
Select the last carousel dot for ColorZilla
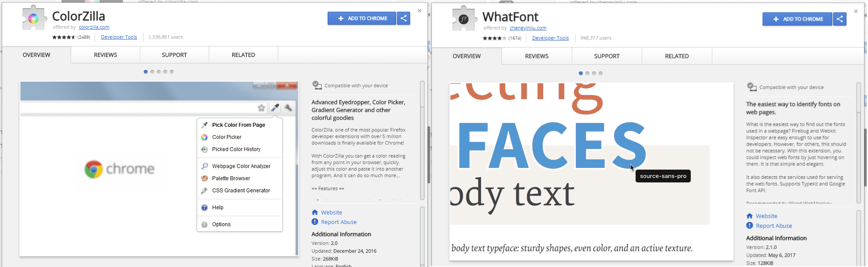172,72
